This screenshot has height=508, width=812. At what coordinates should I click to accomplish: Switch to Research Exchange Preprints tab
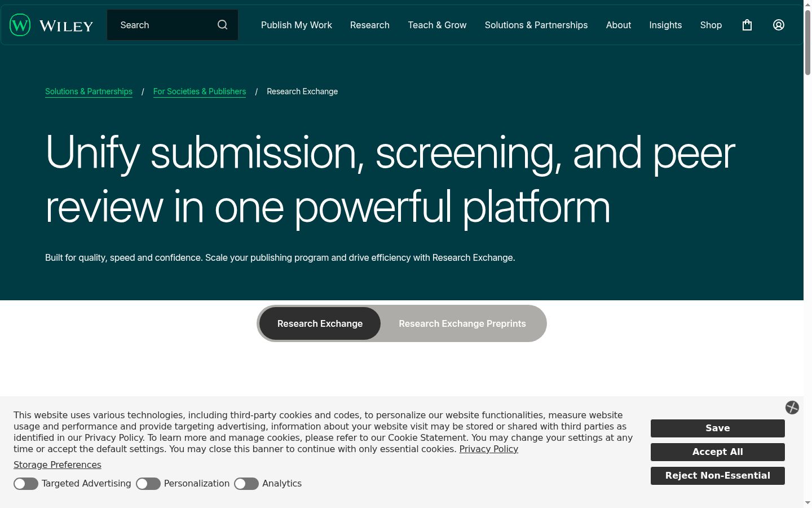(x=462, y=323)
